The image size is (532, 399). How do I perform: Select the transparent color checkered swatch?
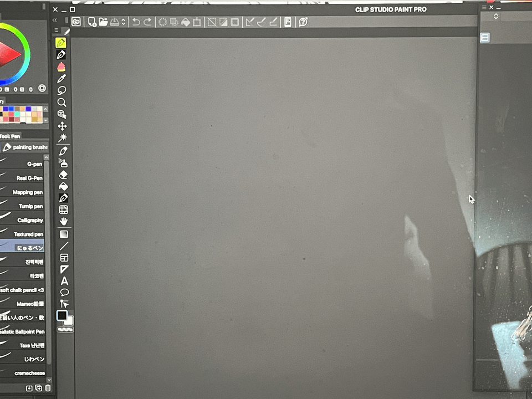tap(65, 329)
